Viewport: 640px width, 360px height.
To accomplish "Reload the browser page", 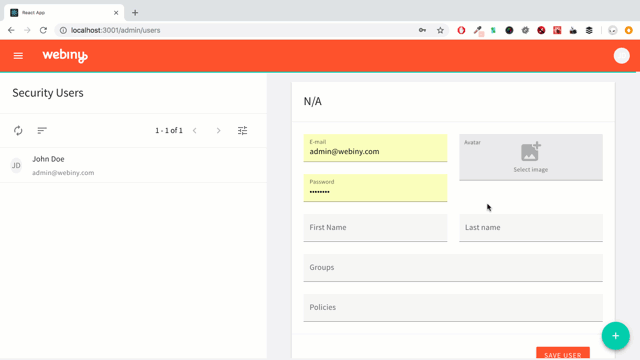I will coord(43,30).
